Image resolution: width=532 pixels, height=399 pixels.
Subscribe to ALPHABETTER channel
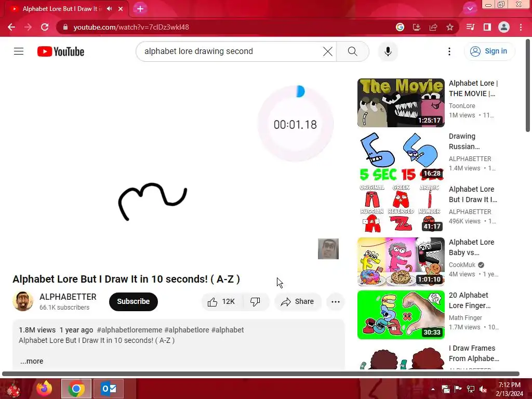(x=134, y=301)
